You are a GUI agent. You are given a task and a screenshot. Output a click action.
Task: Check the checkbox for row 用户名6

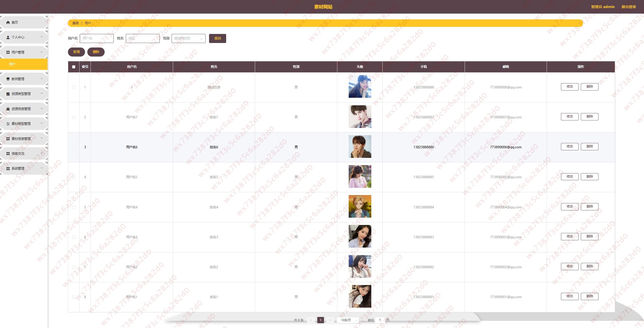74,147
